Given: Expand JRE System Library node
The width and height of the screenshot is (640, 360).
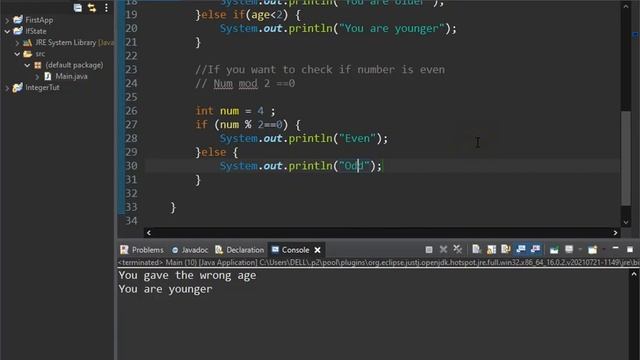Looking at the screenshot, I should [17, 42].
